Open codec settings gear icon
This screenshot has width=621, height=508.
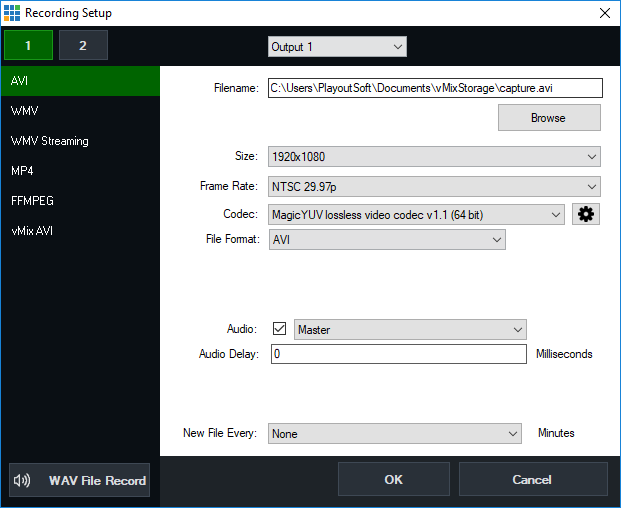586,214
